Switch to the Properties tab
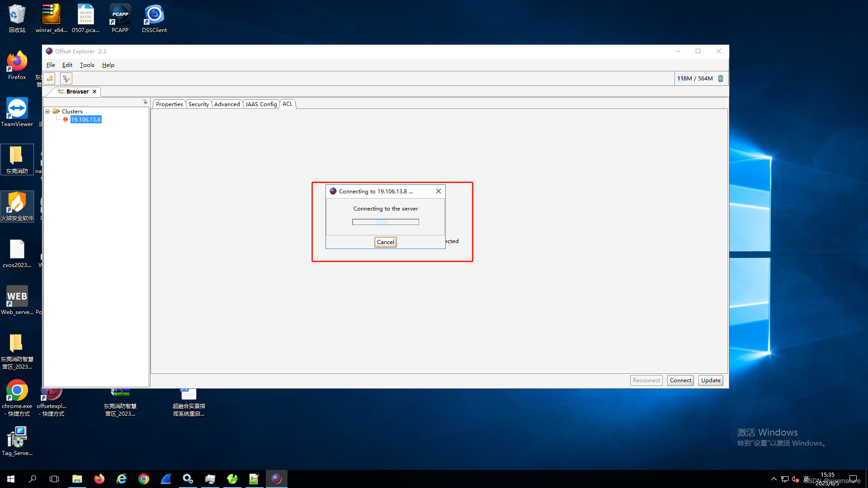The image size is (868, 488). pos(170,104)
